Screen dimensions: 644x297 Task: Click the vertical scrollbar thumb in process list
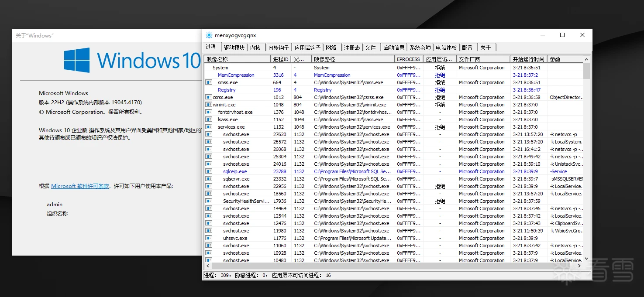pyautogui.click(x=586, y=71)
